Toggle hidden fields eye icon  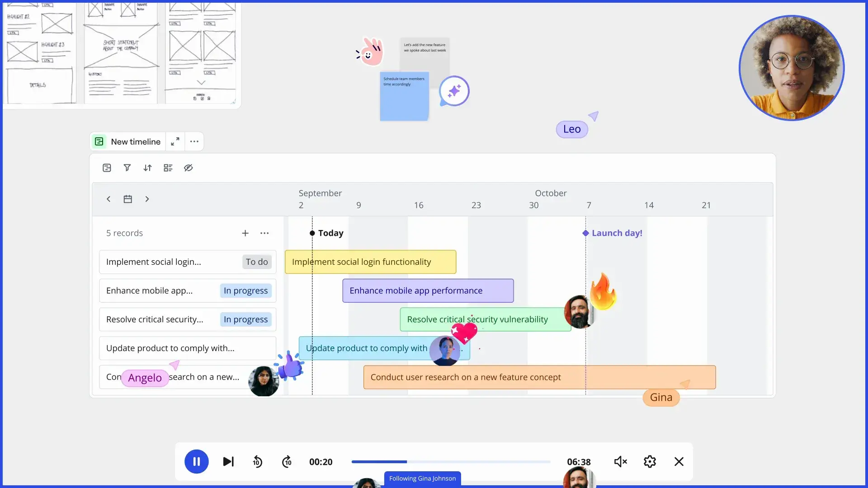click(x=189, y=168)
